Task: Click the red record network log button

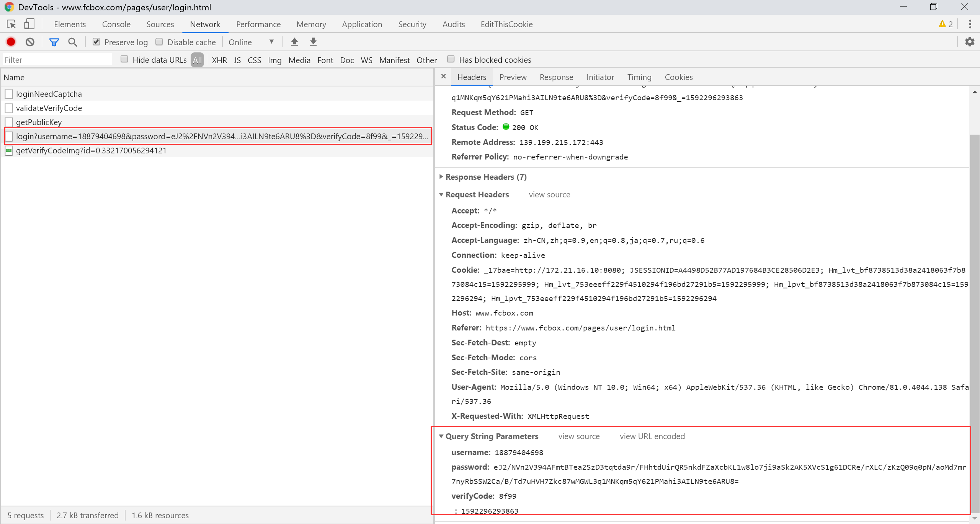Action: [11, 42]
